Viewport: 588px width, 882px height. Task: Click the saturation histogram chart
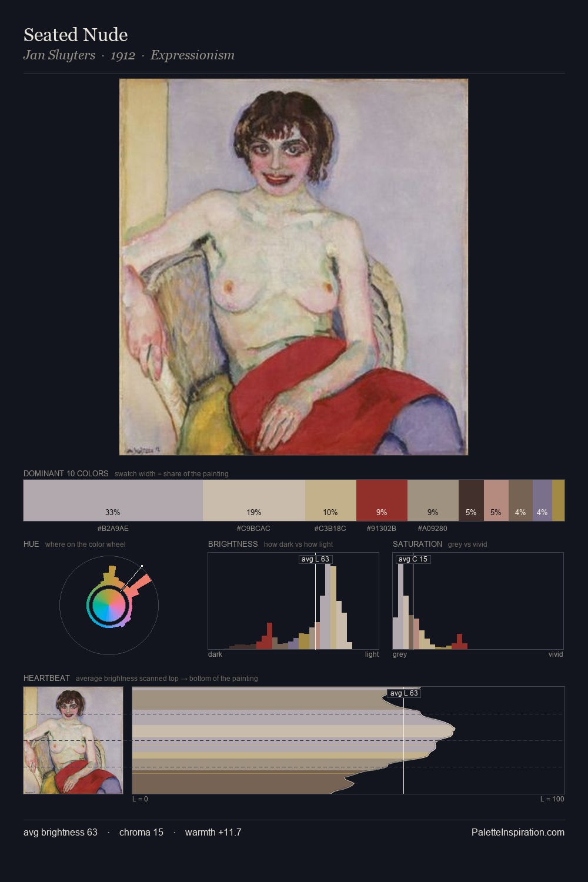478,601
